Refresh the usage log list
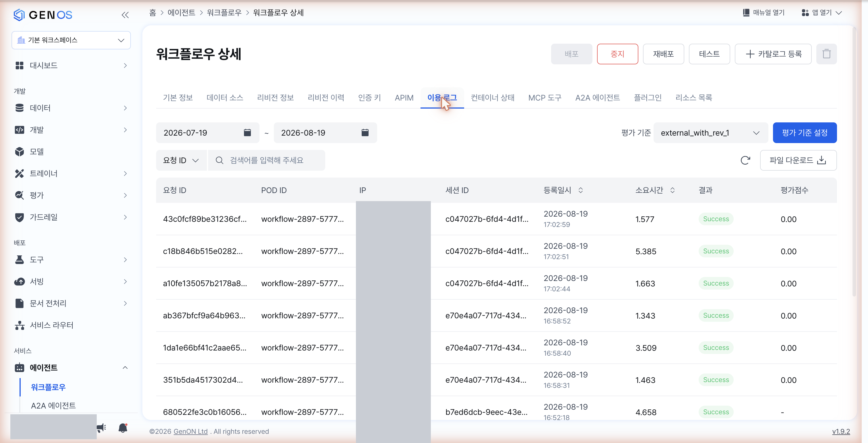Image resolution: width=868 pixels, height=443 pixels. [x=745, y=160]
